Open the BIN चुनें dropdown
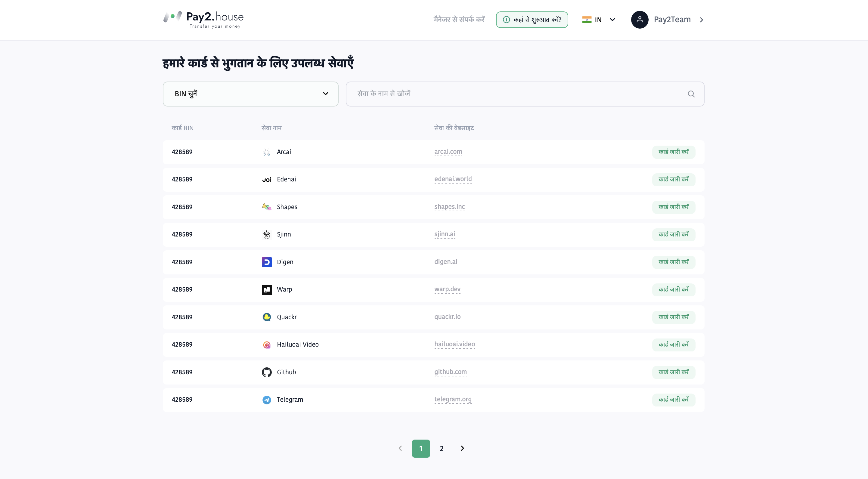The image size is (868, 479). tap(250, 94)
